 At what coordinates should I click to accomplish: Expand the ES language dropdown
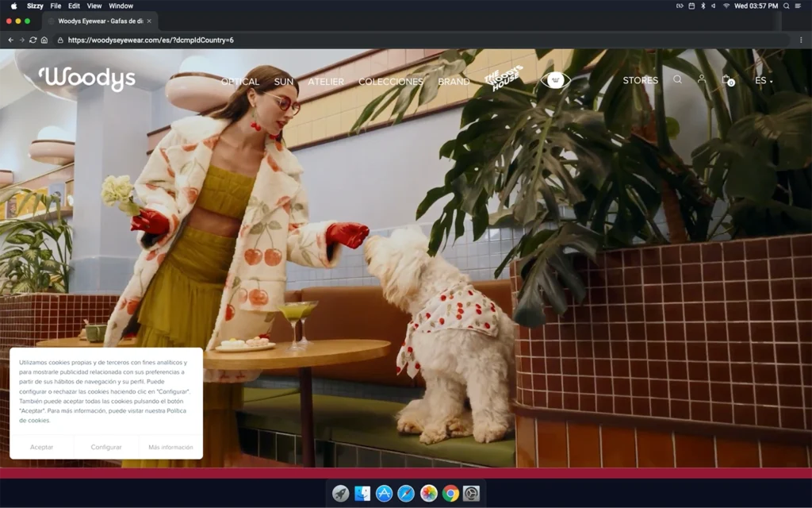click(764, 81)
